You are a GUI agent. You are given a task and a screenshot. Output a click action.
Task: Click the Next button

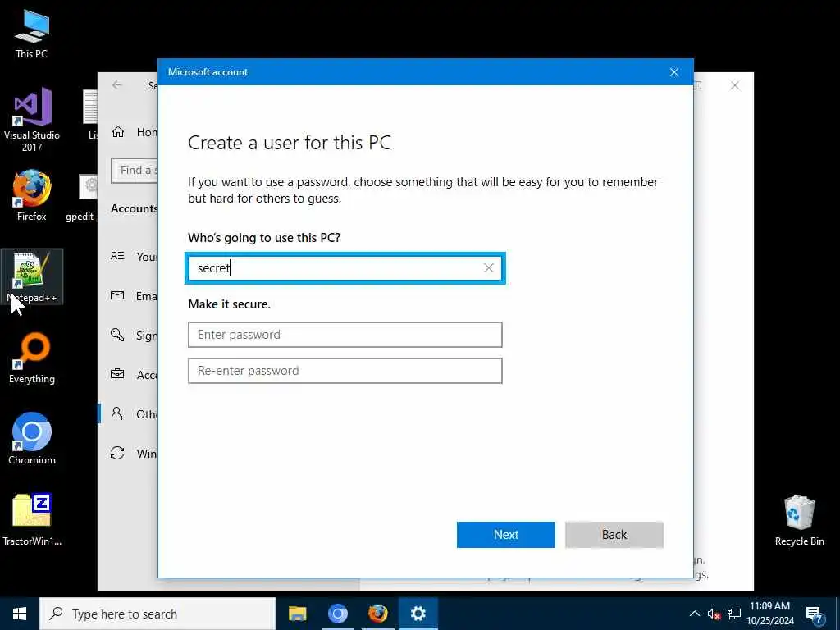click(505, 535)
